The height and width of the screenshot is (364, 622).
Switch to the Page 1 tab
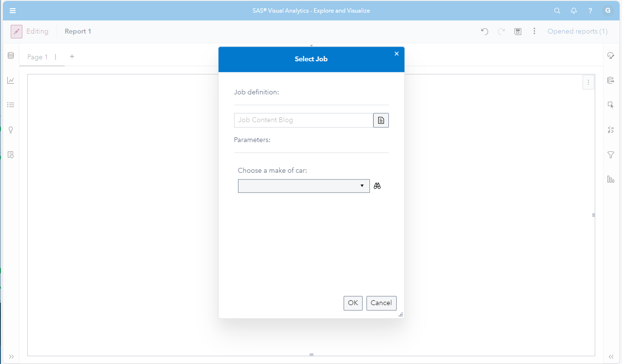click(x=37, y=57)
